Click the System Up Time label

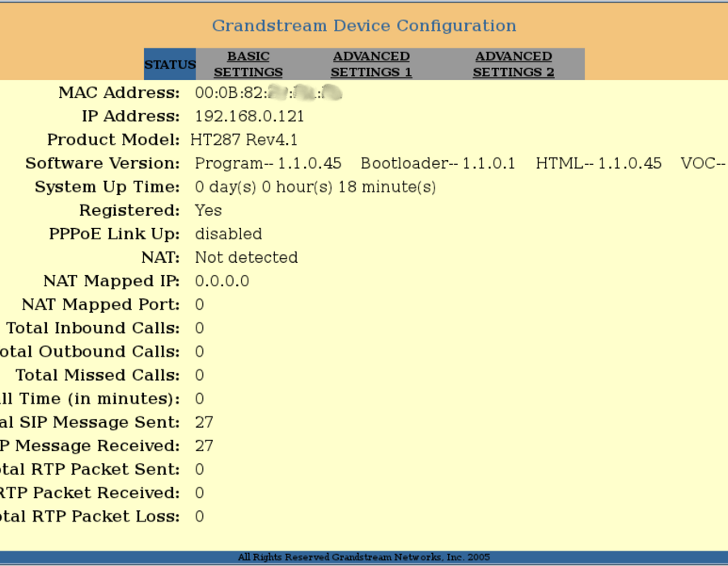point(107,187)
